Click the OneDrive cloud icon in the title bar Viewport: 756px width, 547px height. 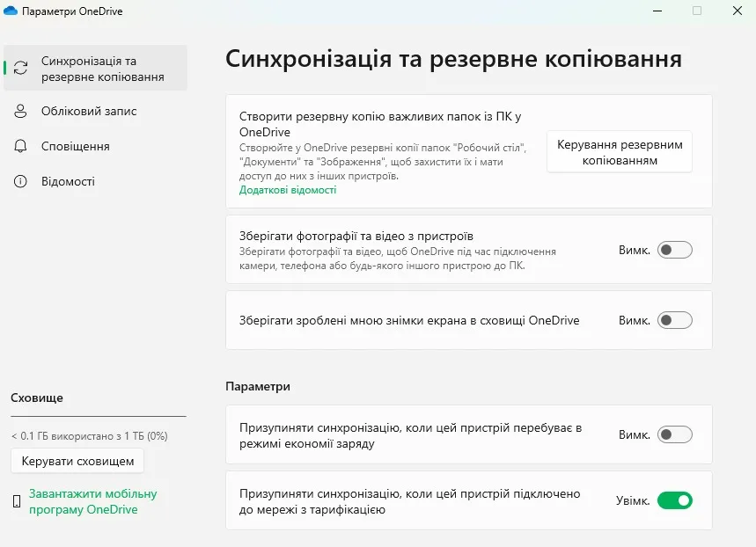click(12, 11)
